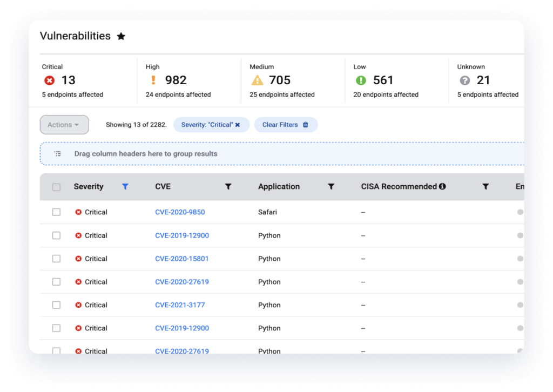Open the CVE-2020-15801 link
The image size is (553, 392).
point(181,259)
